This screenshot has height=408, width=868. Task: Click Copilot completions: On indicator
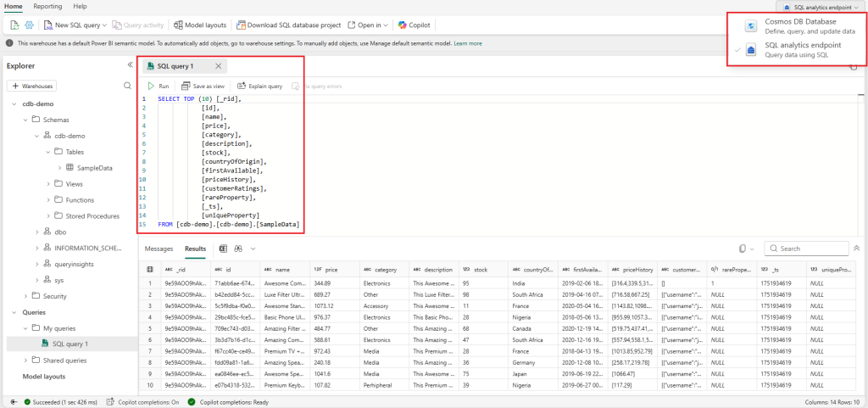(142, 401)
